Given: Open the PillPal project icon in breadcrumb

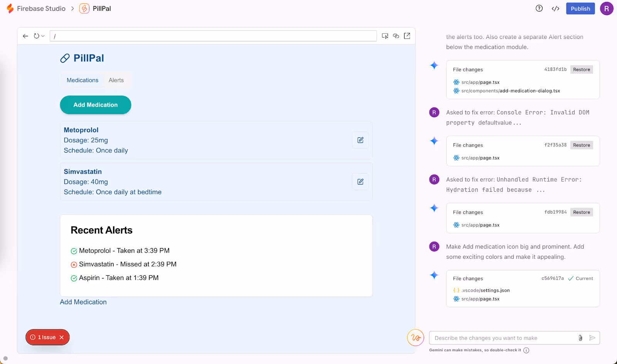Looking at the screenshot, I should [84, 8].
